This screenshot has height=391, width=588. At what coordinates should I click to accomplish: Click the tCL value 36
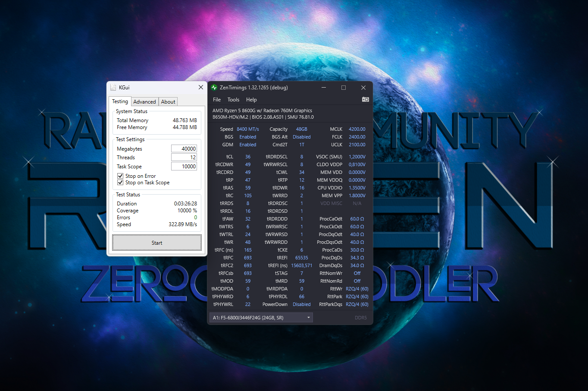point(248,157)
